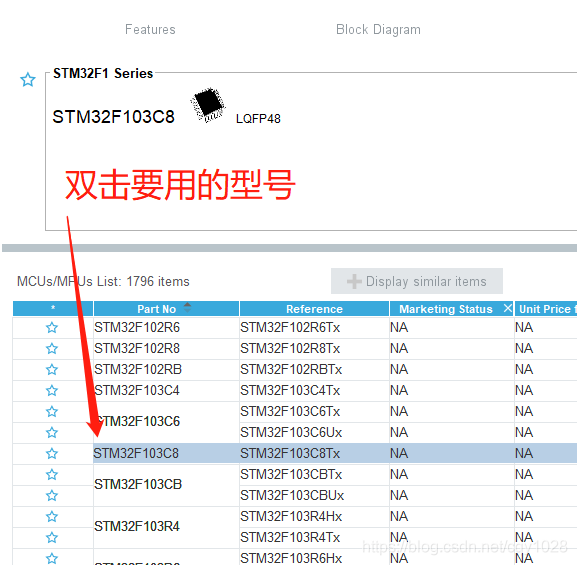Click the plus icon in Display similar items
This screenshot has height=565, width=577.
pos(354,281)
